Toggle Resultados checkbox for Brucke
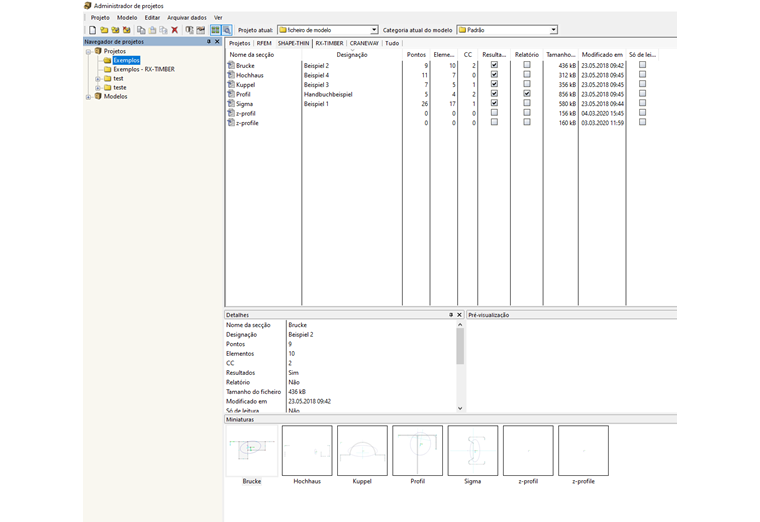This screenshot has height=522, width=760. point(494,64)
